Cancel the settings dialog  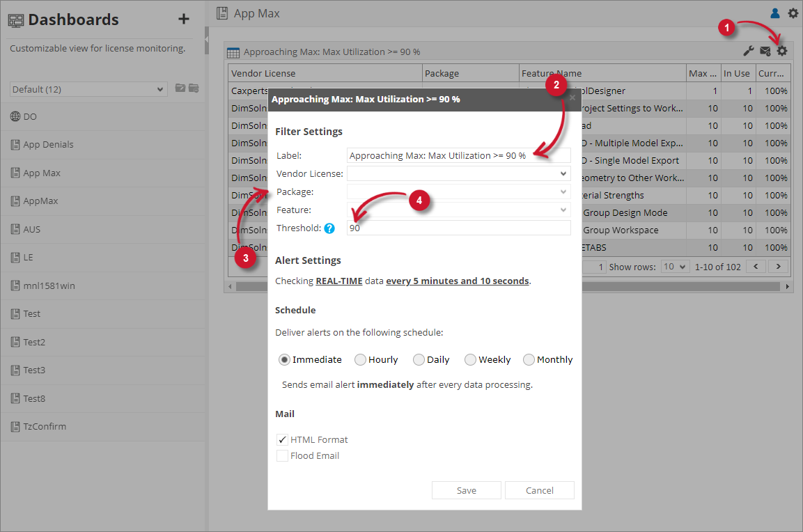540,490
